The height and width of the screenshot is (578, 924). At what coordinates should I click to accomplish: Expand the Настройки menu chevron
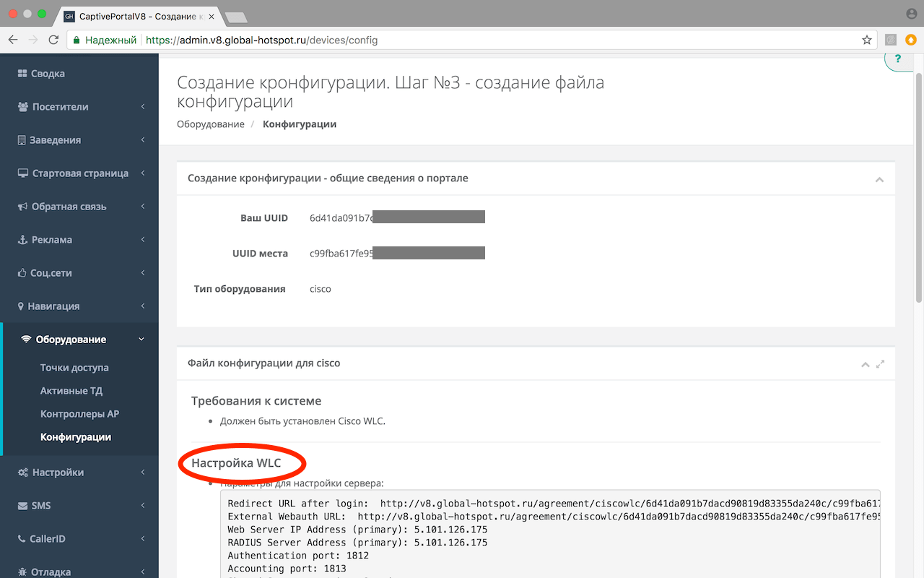coord(143,473)
